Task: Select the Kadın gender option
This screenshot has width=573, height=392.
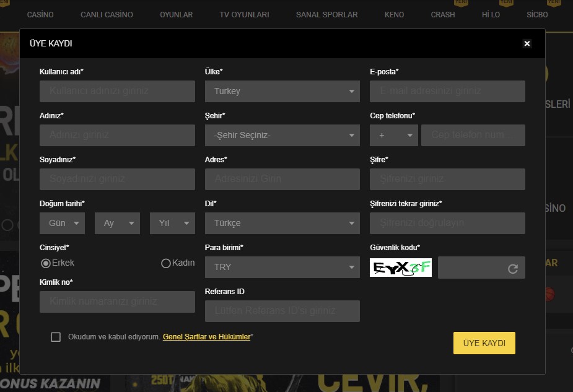Action: click(166, 263)
